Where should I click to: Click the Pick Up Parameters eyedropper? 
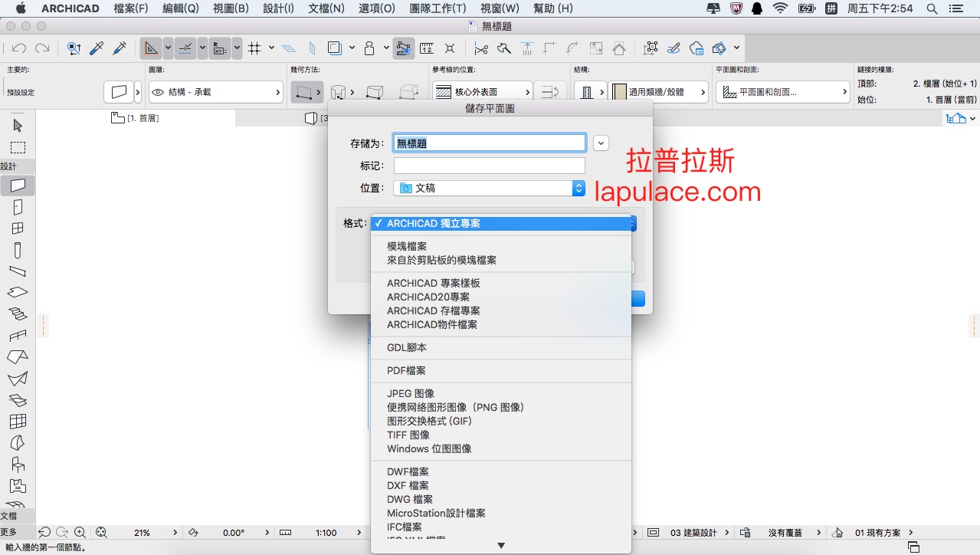pyautogui.click(x=97, y=48)
